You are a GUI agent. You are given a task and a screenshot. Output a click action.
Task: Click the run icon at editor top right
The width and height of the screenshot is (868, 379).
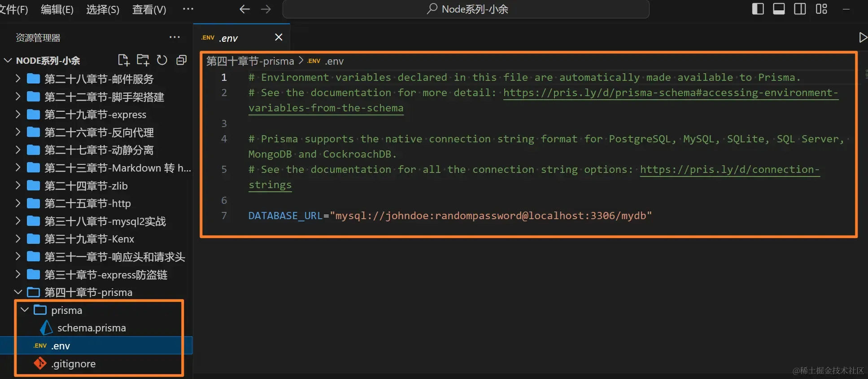pos(863,37)
